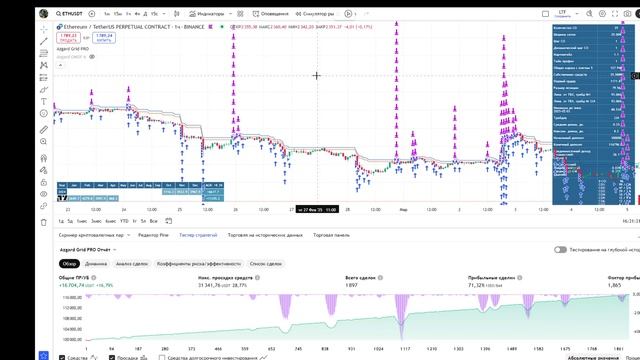Hide all drawings eye icon
The image size is (640, 360).
pos(44,194)
